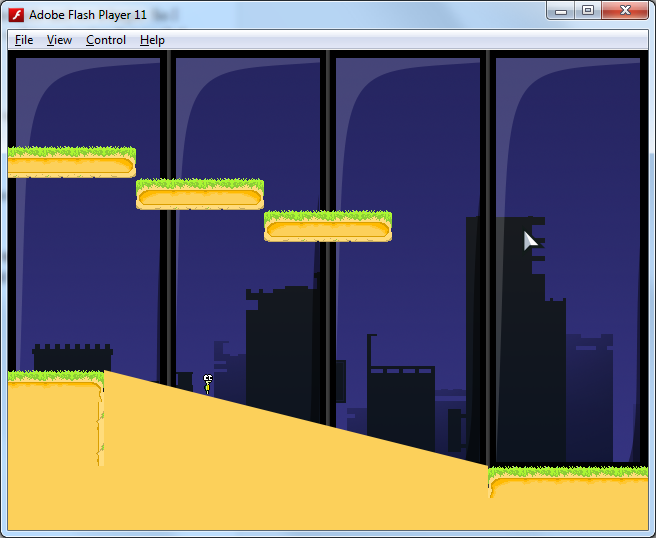Screen dimensions: 656x538
Task: Click the Flash Player logo in title bar
Action: pyautogui.click(x=16, y=14)
